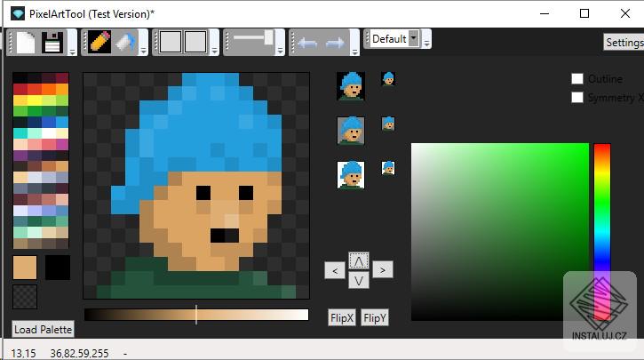The width and height of the screenshot is (644, 360).
Task: Pick white from the palette
Action: point(48,133)
